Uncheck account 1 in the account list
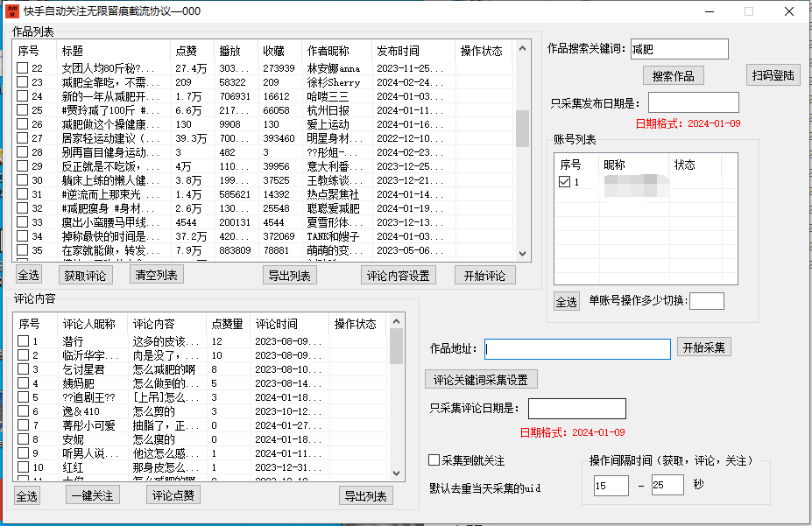 pyautogui.click(x=564, y=182)
